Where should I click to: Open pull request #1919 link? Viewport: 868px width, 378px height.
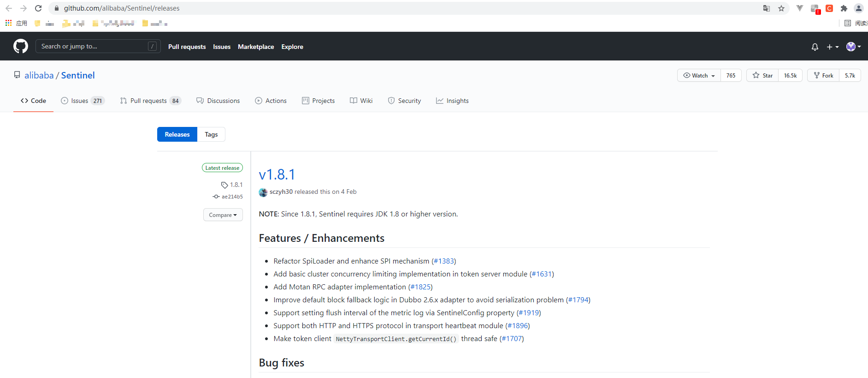point(529,313)
